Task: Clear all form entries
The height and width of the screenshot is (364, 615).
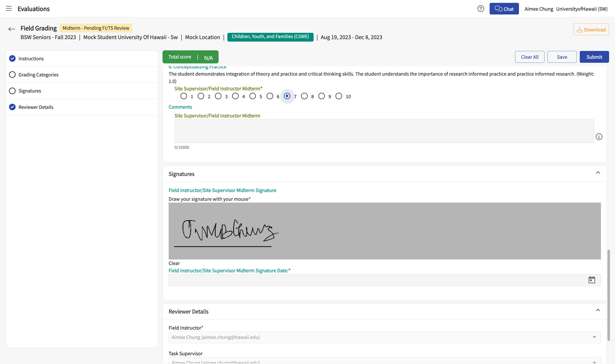Action: [x=529, y=57]
